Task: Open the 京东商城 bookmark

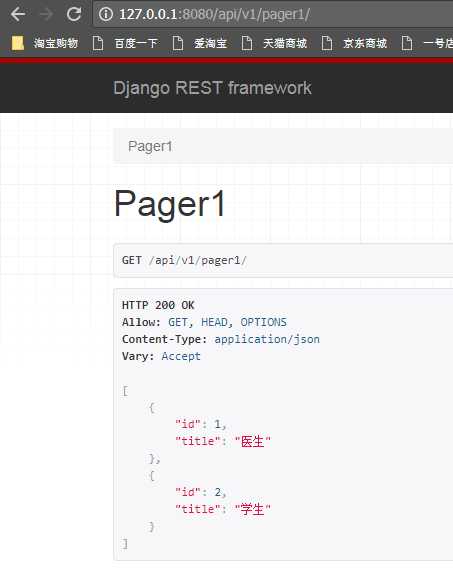Action: tap(365, 43)
